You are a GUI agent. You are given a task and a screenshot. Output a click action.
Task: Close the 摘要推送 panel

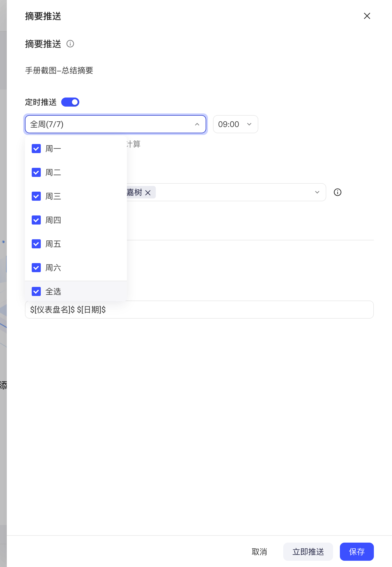point(367,16)
